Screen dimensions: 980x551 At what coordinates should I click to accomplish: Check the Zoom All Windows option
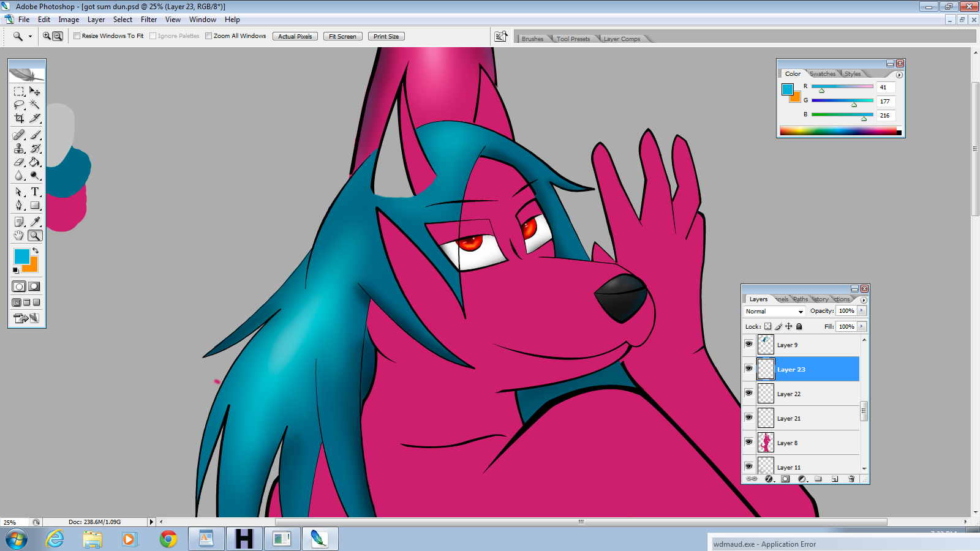[x=209, y=36]
